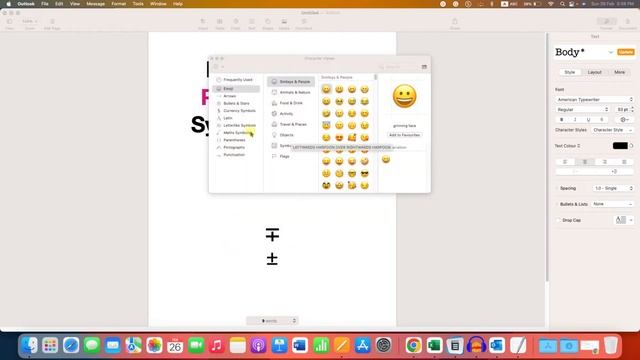Open the Add Page toolbar icon
The width and height of the screenshot is (640, 360).
[52, 22]
